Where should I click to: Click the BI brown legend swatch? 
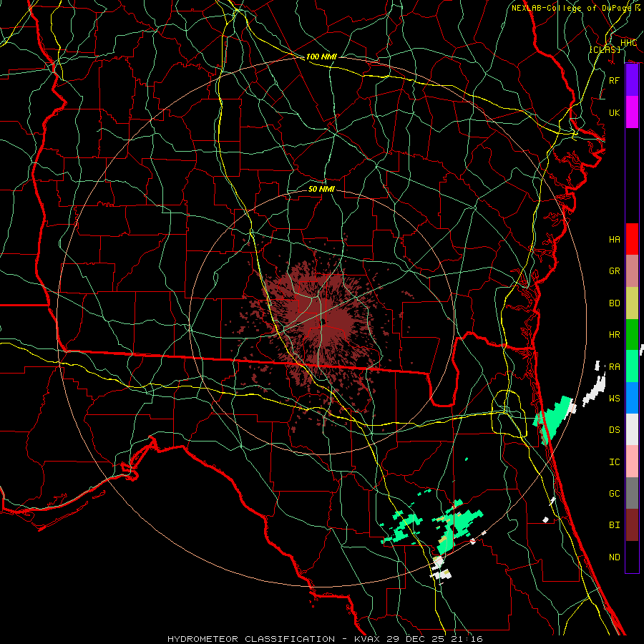(632, 525)
